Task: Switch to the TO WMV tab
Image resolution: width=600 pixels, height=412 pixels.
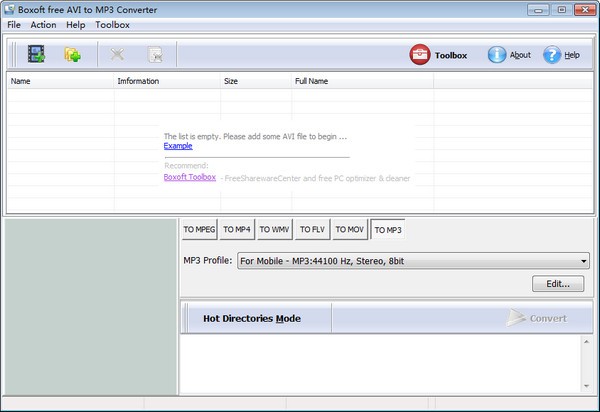Action: (274, 230)
